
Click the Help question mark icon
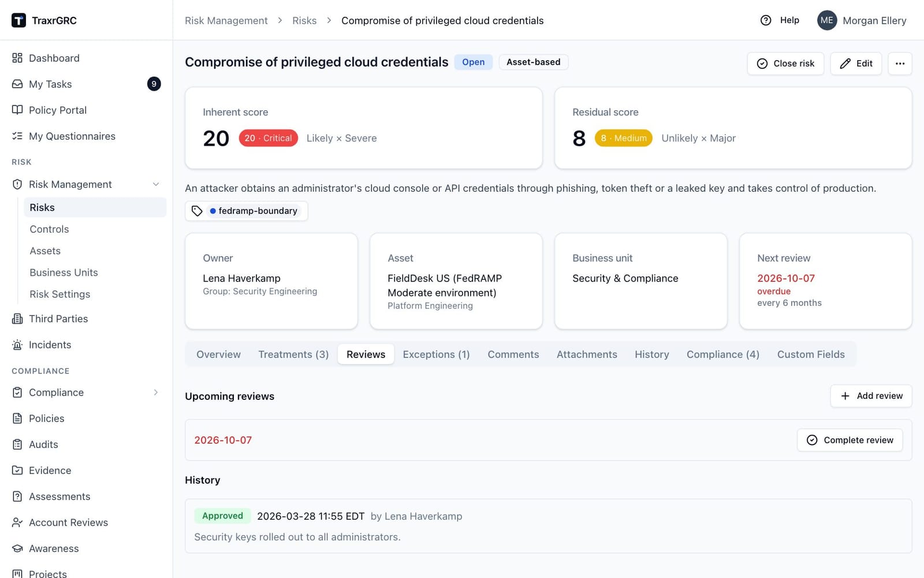tap(766, 20)
